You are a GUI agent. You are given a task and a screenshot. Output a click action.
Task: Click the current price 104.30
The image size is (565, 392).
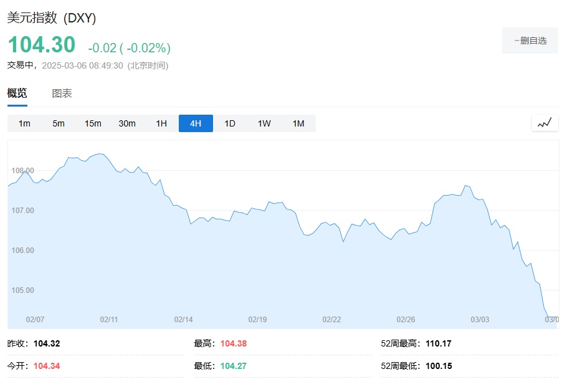[41, 45]
